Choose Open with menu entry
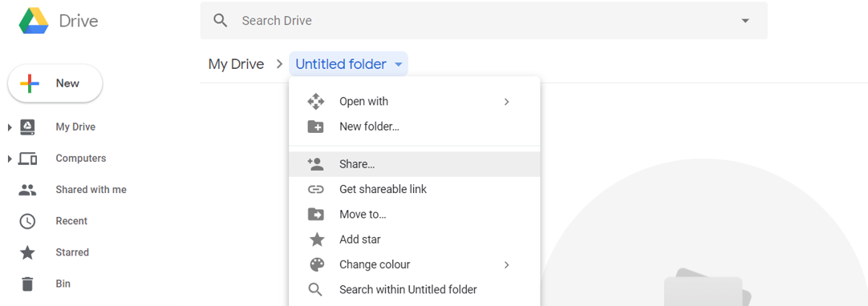 pyautogui.click(x=414, y=102)
